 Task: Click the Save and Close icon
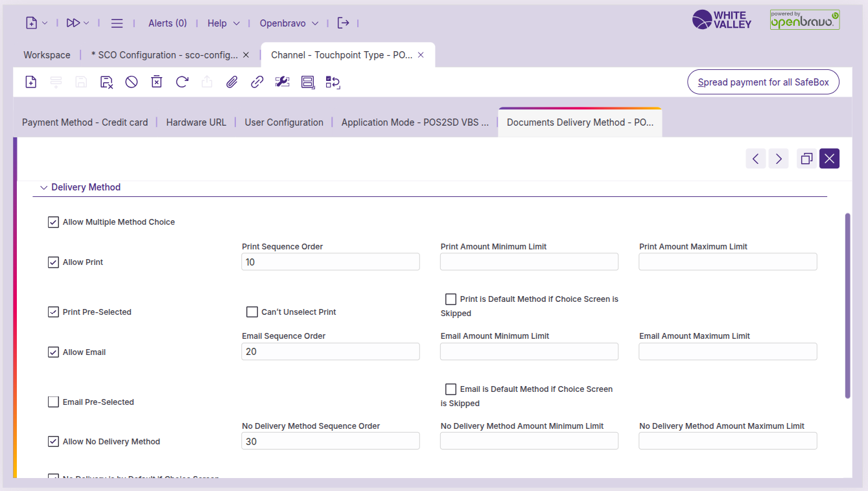(107, 82)
